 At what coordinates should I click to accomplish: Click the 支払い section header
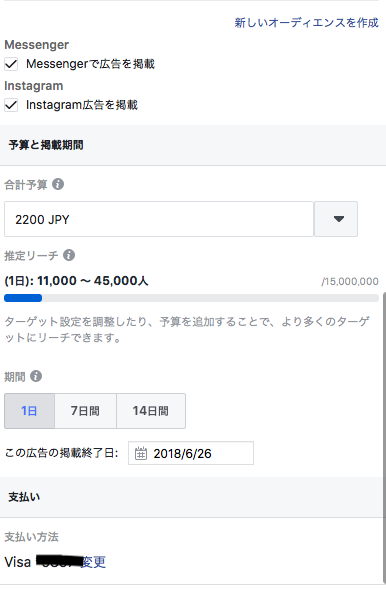pos(193,497)
